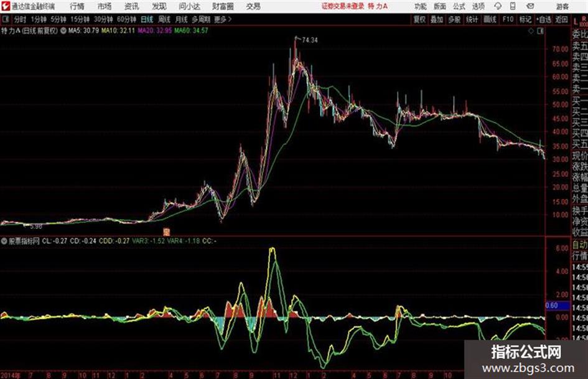
Task: Click the MA5: 30.79 indicator label
Action: point(83,30)
